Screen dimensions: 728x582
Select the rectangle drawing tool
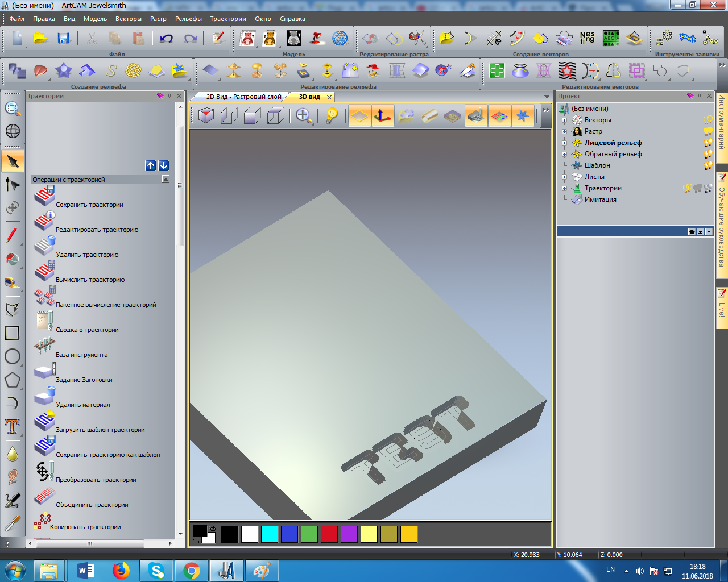tap(13, 333)
